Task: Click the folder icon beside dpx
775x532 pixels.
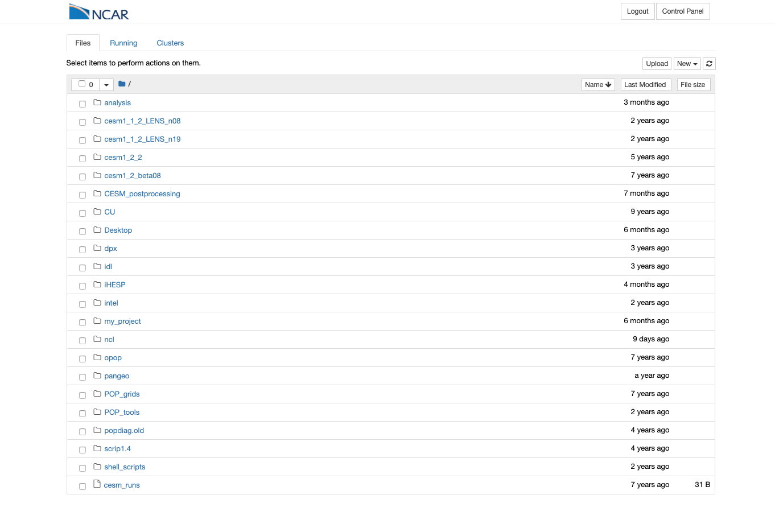Action: pyautogui.click(x=97, y=248)
